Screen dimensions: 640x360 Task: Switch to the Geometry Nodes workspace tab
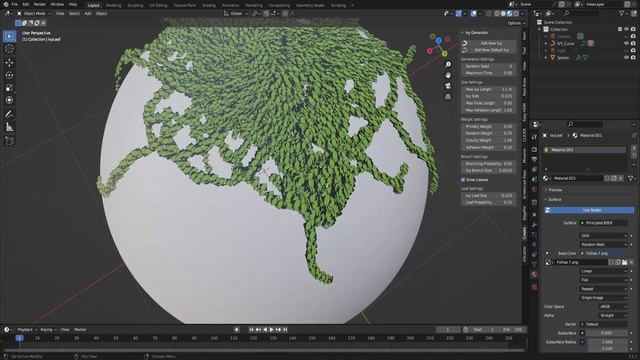[x=310, y=5]
